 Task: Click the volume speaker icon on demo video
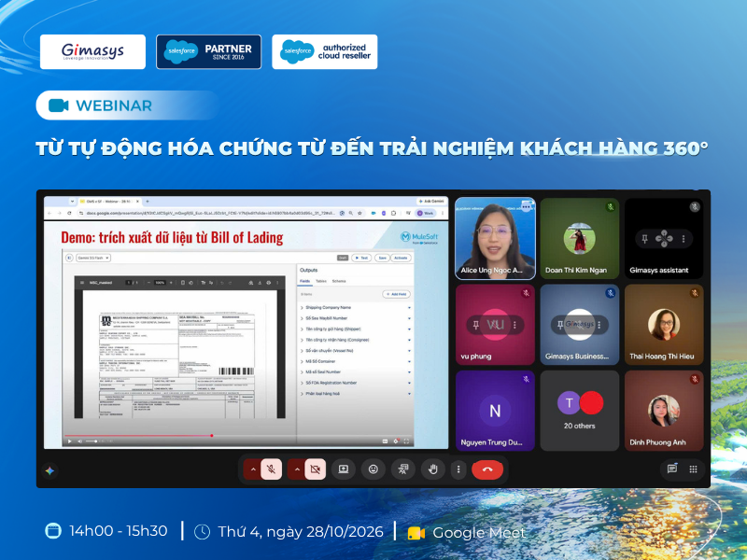[x=79, y=441]
